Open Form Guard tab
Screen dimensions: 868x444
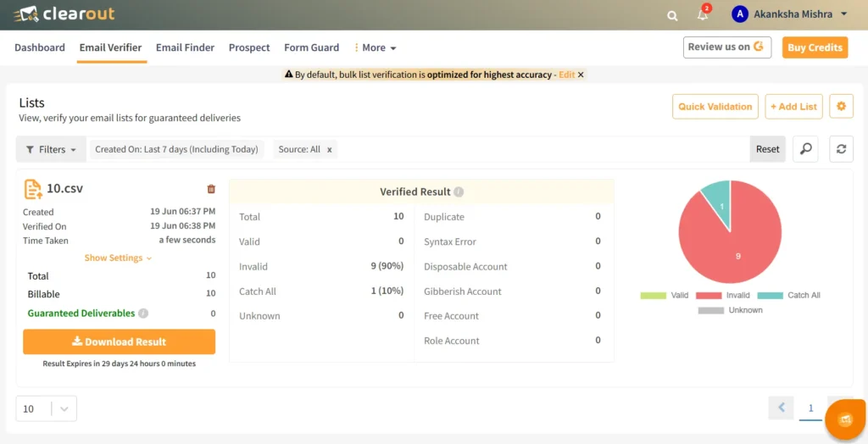pos(312,47)
